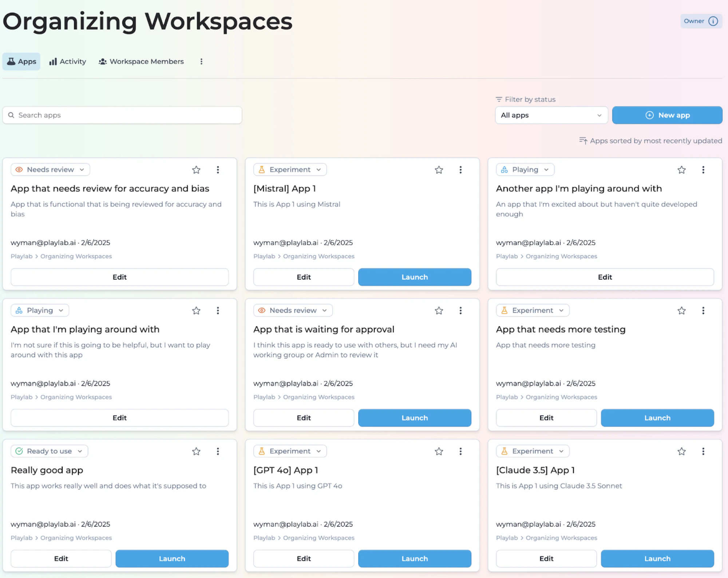Switch to the Activity tab
The image size is (728, 578).
pyautogui.click(x=68, y=62)
